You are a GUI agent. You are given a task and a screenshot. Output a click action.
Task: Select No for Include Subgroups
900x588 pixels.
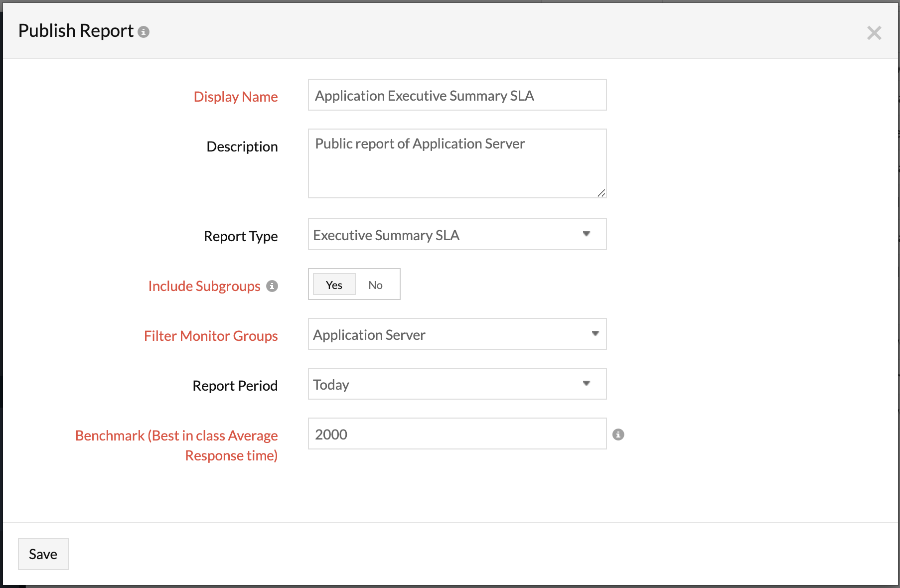tap(375, 285)
